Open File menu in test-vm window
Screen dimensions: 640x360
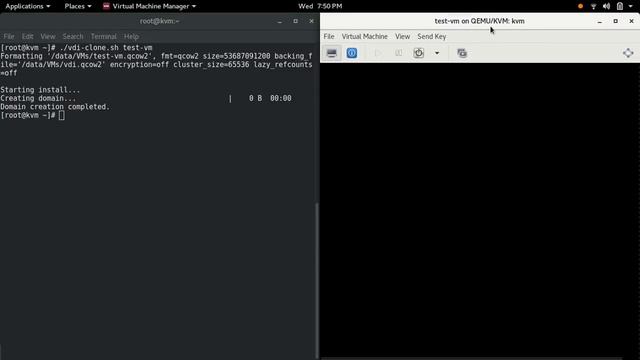(329, 36)
